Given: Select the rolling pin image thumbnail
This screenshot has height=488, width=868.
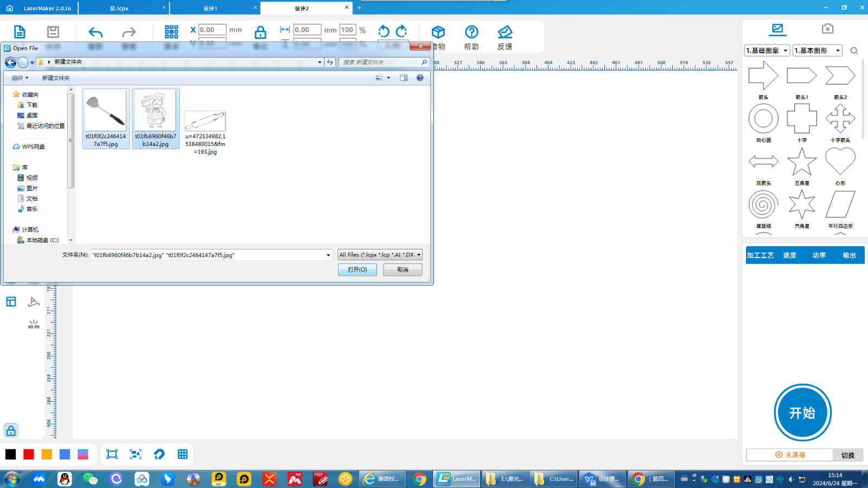Looking at the screenshot, I should [x=205, y=122].
